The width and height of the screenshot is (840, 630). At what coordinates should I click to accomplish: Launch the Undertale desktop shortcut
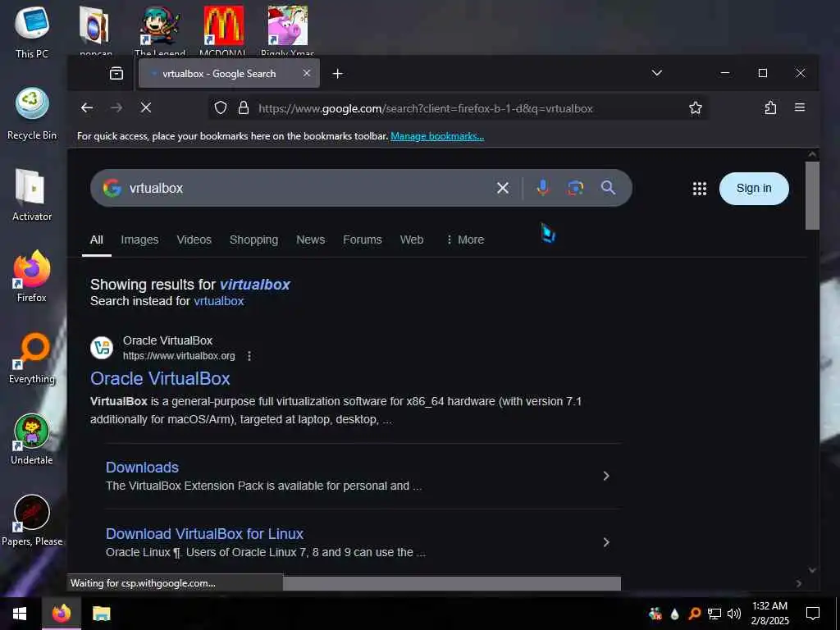pyautogui.click(x=32, y=440)
